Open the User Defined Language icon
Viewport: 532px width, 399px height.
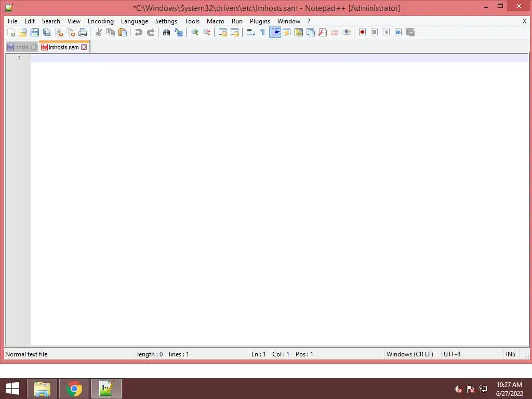(287, 32)
